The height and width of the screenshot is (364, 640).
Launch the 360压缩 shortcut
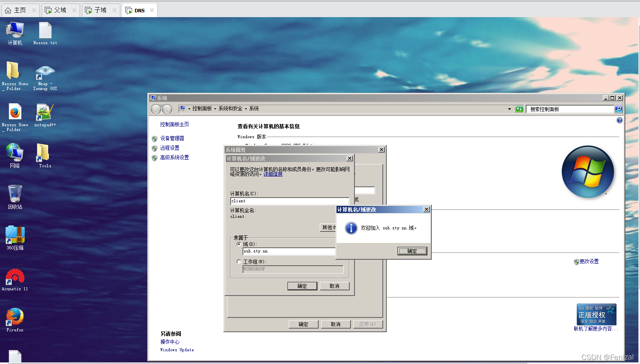pyautogui.click(x=15, y=238)
